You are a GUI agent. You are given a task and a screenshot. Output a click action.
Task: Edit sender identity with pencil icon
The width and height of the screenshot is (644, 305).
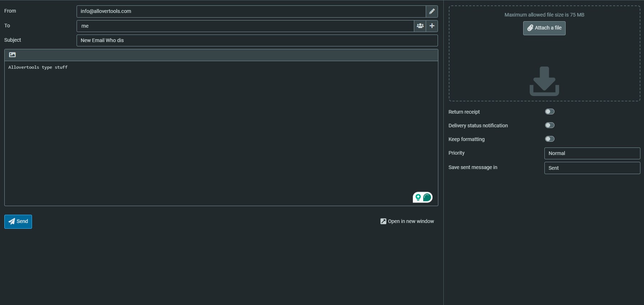432,12
